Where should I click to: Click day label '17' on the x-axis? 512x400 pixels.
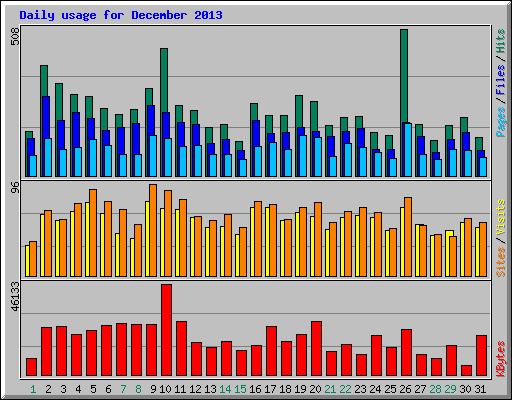tap(270, 389)
